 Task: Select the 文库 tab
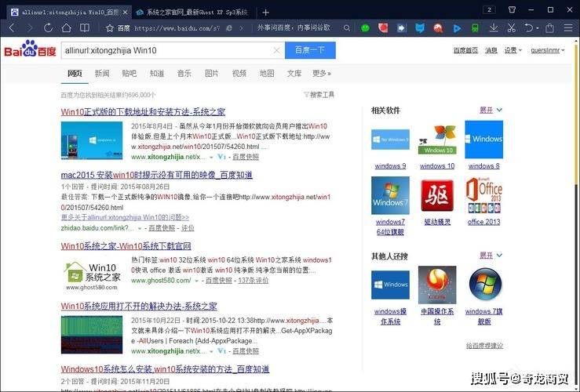[294, 74]
